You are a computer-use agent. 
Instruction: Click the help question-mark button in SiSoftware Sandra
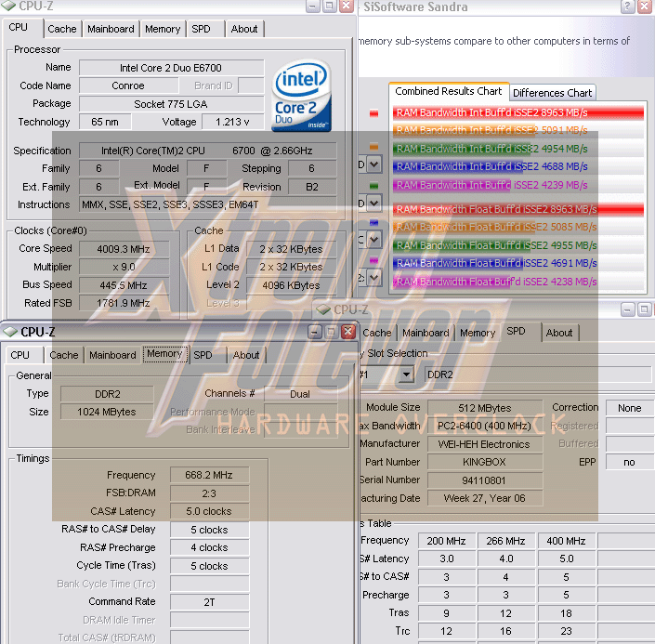(628, 7)
